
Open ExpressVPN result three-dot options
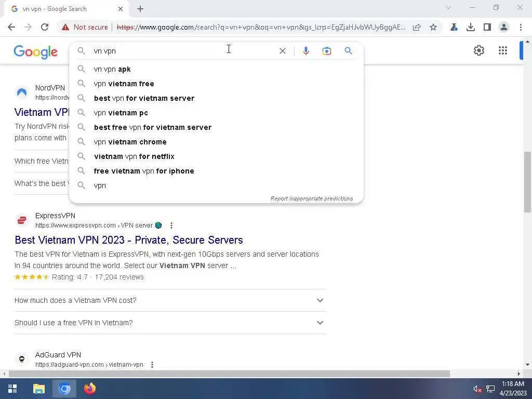tap(171, 225)
